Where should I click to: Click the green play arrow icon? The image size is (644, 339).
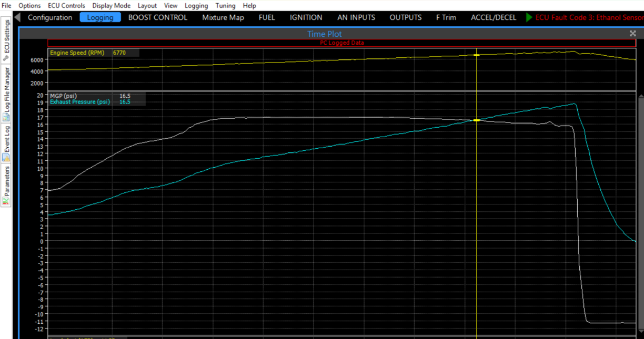tap(529, 17)
